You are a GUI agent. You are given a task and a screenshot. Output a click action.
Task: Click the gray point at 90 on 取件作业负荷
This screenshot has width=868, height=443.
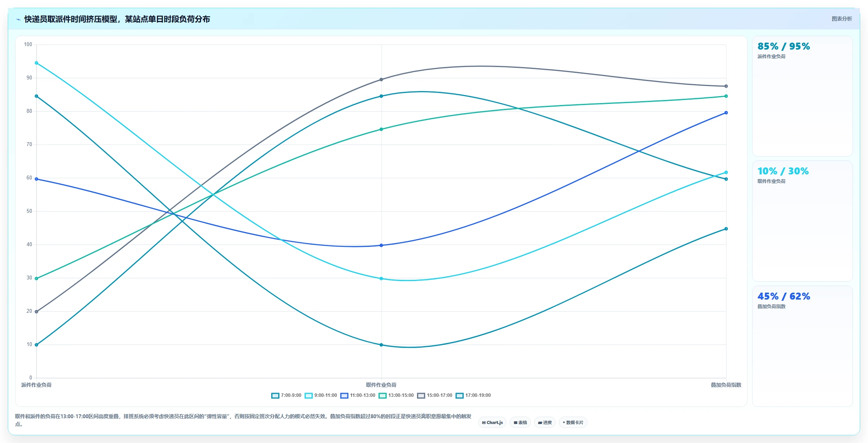(381, 79)
